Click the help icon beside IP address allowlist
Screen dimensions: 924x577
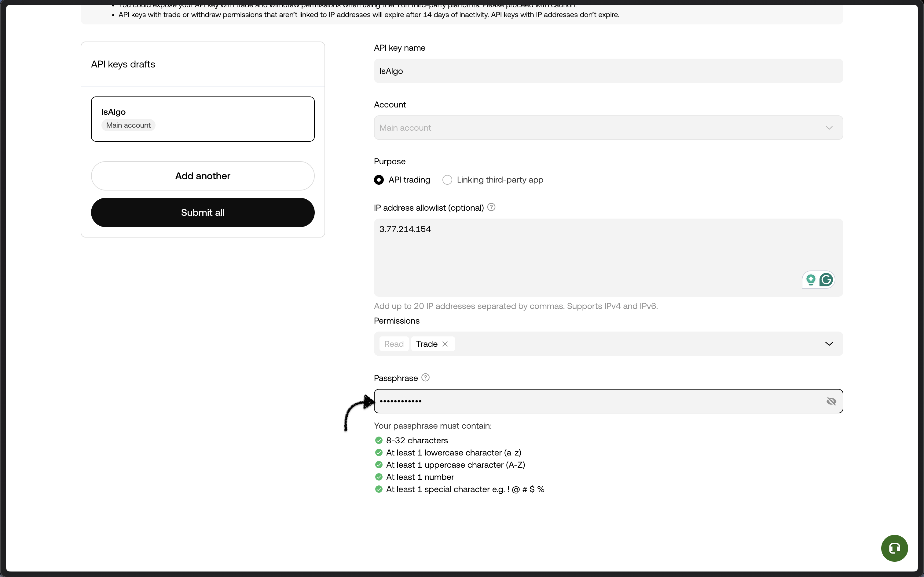click(491, 207)
